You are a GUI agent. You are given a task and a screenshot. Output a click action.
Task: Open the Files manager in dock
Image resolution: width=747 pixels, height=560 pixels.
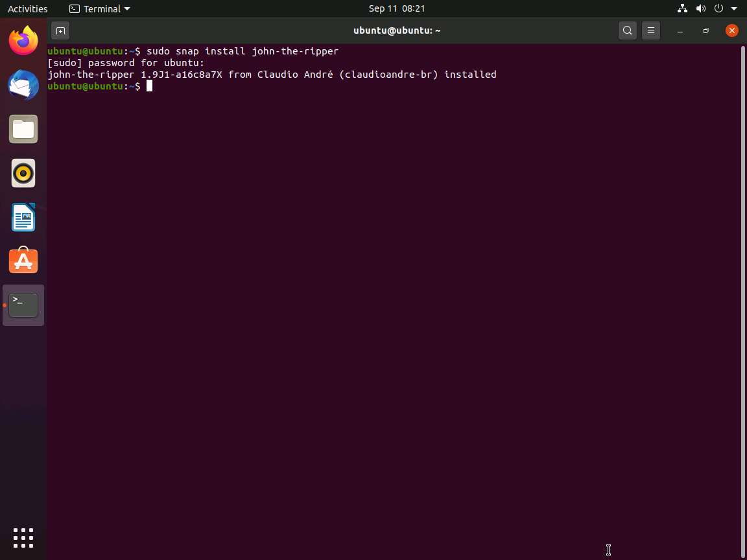pos(23,129)
